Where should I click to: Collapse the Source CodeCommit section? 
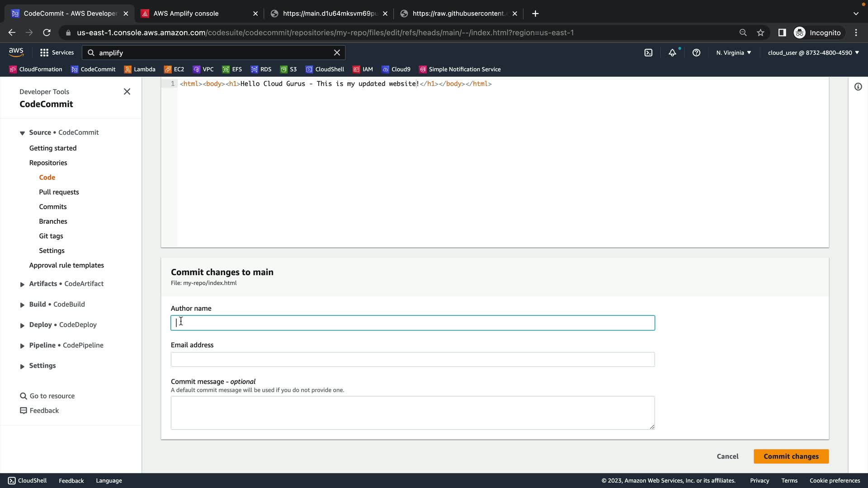[22, 133]
